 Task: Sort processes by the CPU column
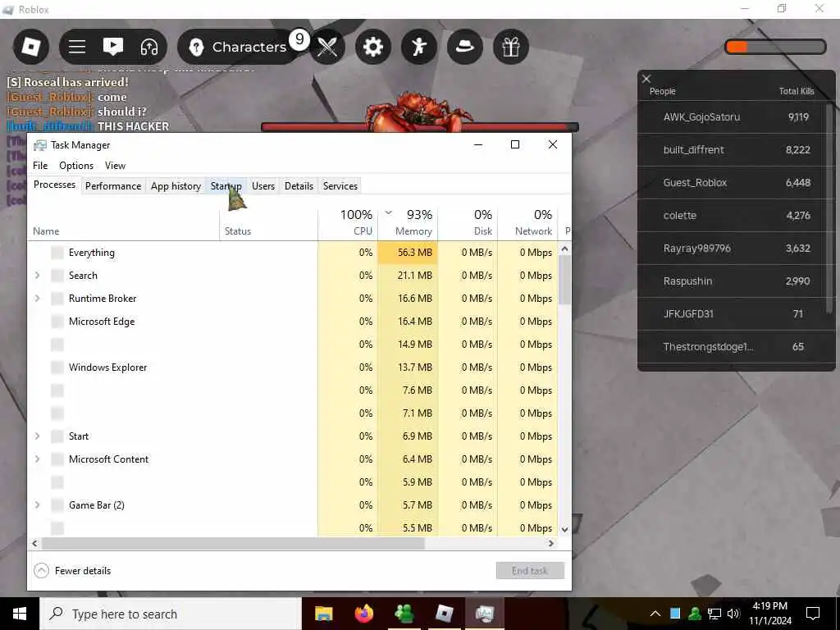click(348, 224)
